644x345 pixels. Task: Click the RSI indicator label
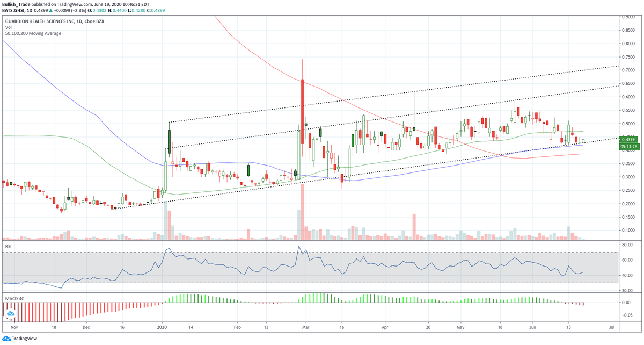tap(8, 246)
